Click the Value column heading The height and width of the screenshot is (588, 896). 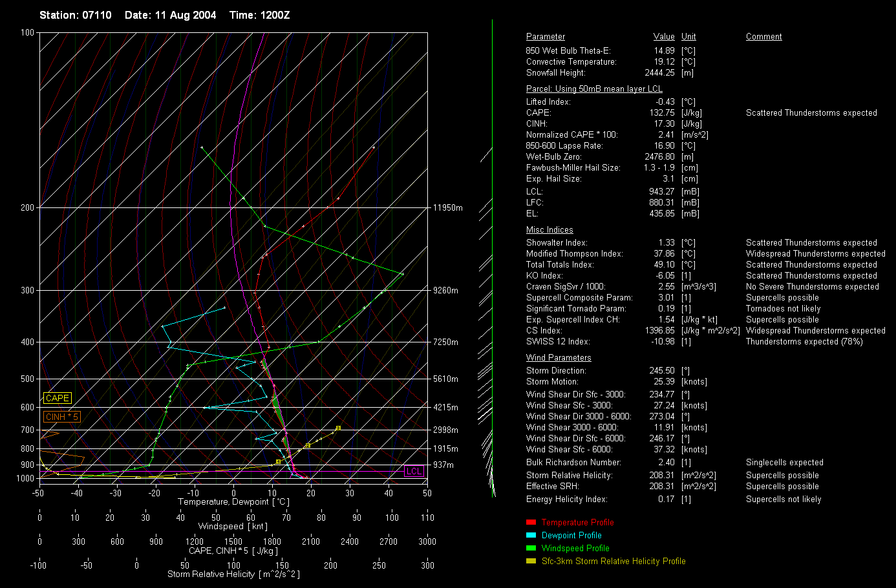(x=663, y=37)
